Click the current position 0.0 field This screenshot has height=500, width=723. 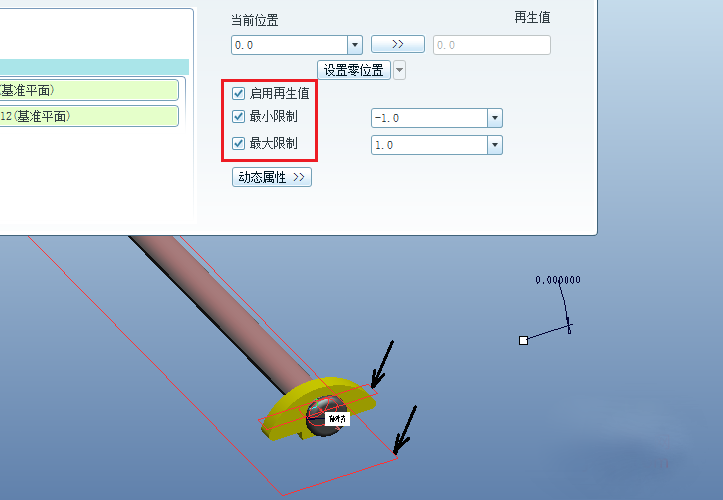point(290,45)
